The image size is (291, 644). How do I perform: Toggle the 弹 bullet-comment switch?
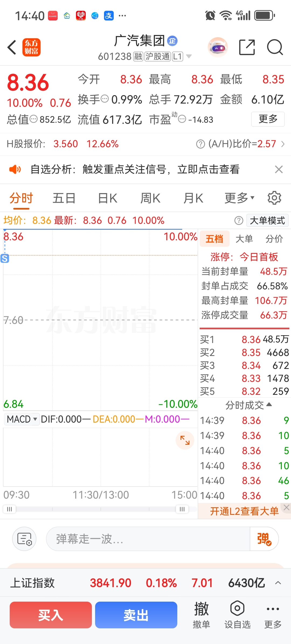264,539
